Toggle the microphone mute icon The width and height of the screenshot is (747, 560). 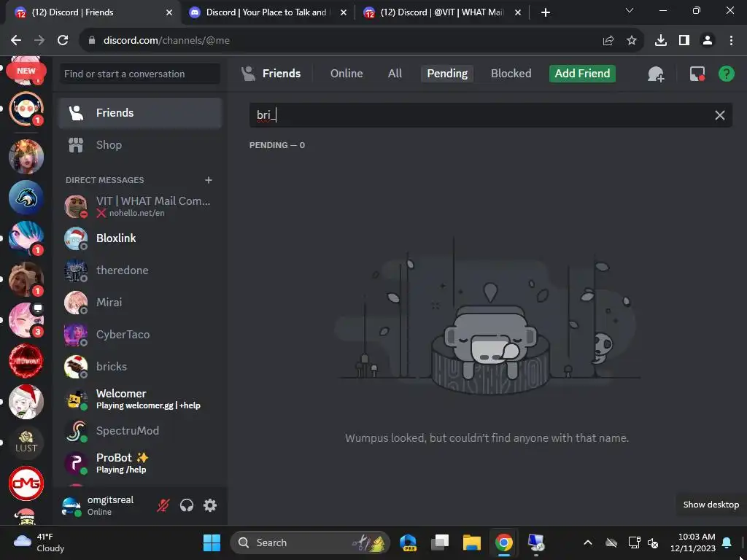point(163,505)
